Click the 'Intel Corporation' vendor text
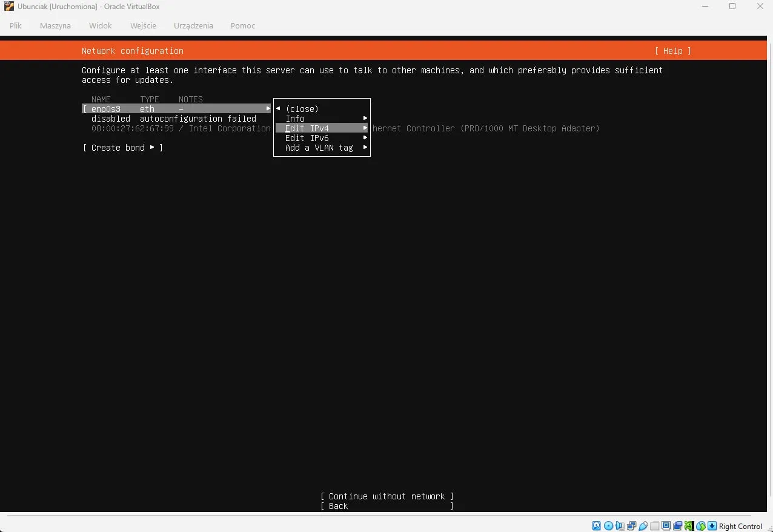Image resolution: width=773 pixels, height=532 pixels. click(x=230, y=128)
